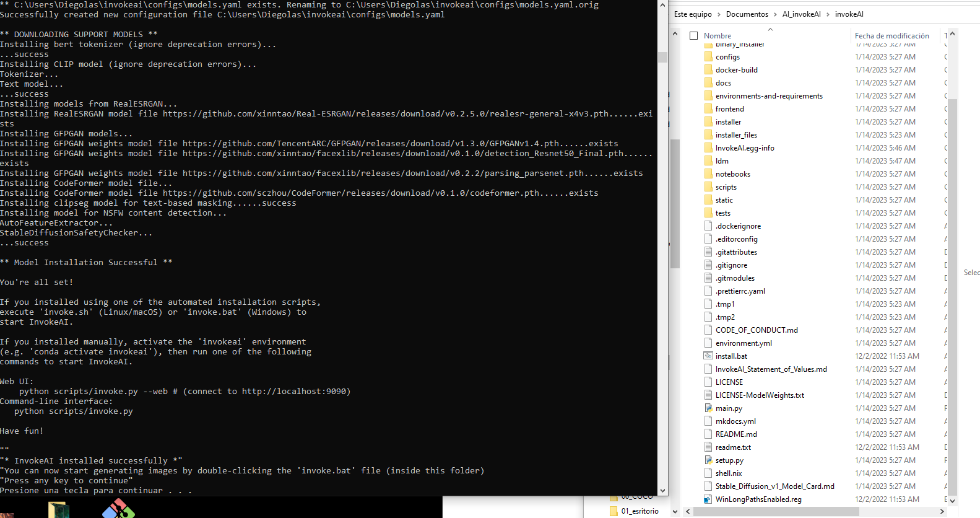Select the .gitmodules file name
Image resolution: width=980 pixels, height=518 pixels.
click(x=735, y=278)
